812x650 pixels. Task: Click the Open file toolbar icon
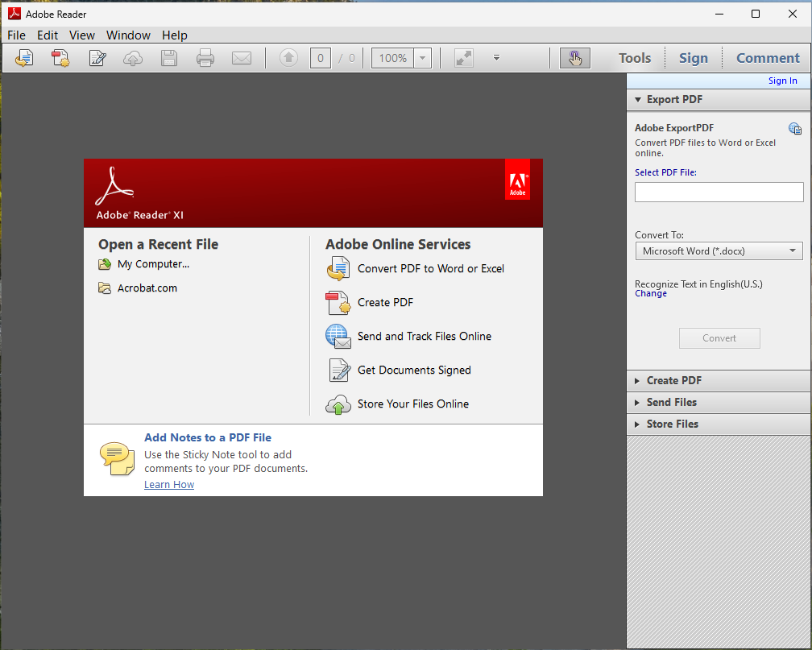(x=24, y=58)
